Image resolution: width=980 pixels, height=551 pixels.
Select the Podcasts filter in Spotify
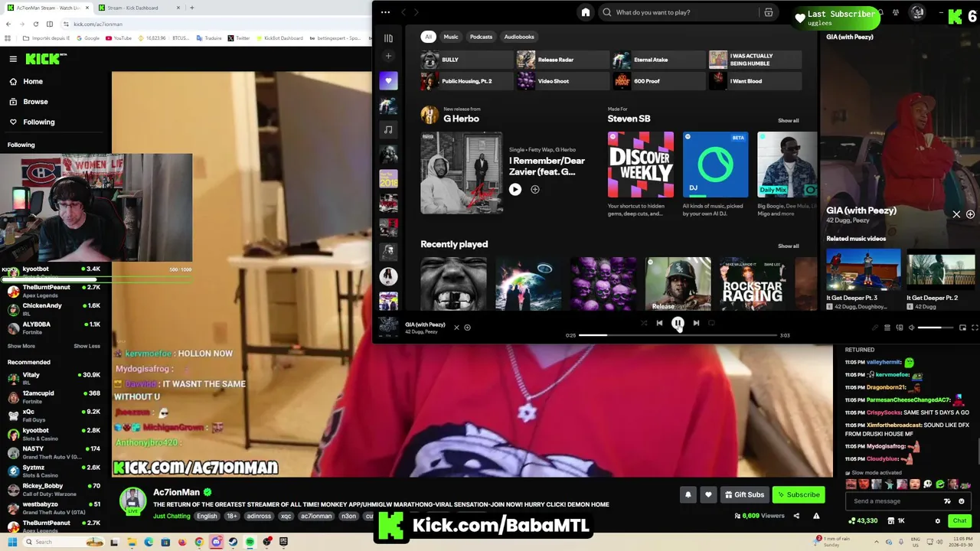[481, 37]
